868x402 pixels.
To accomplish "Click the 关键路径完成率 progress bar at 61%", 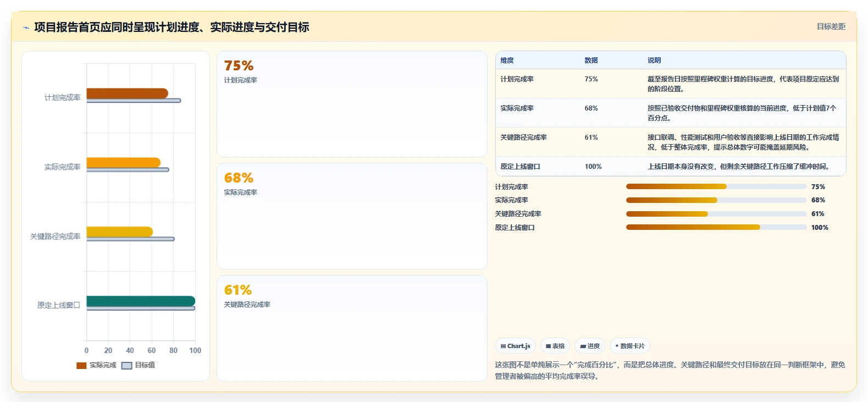I will click(716, 214).
